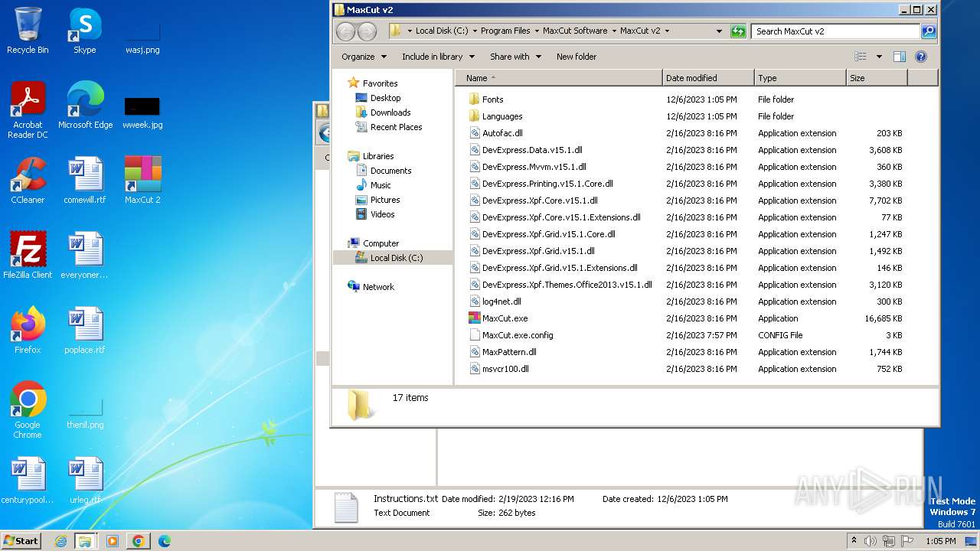The image size is (980, 551).
Task: Show hidden tray icons arrow
Action: [x=854, y=540]
